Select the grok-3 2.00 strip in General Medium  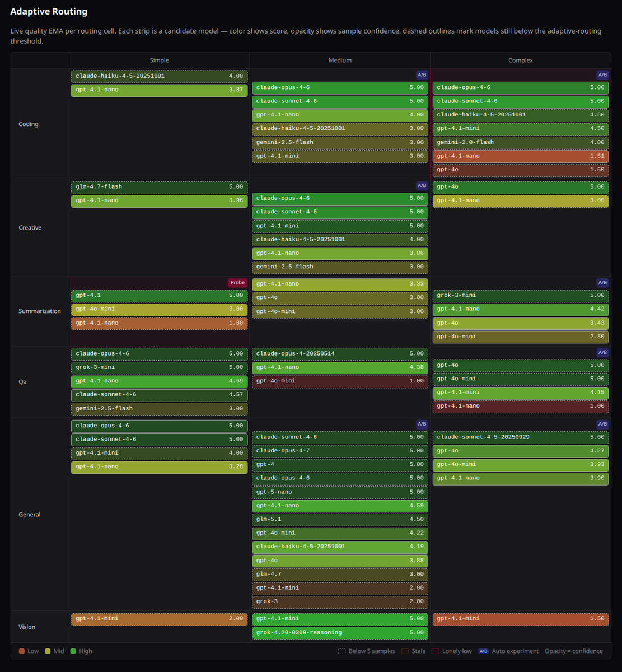pos(340,602)
